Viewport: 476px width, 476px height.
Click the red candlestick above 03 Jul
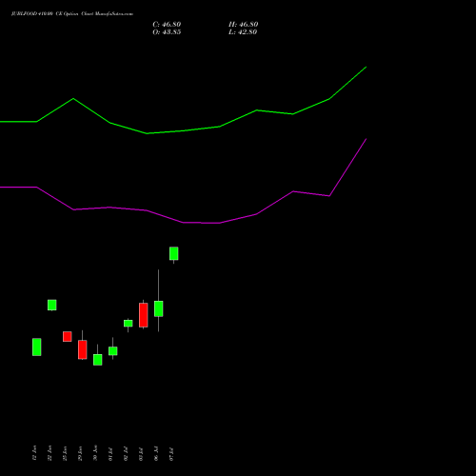(x=144, y=315)
